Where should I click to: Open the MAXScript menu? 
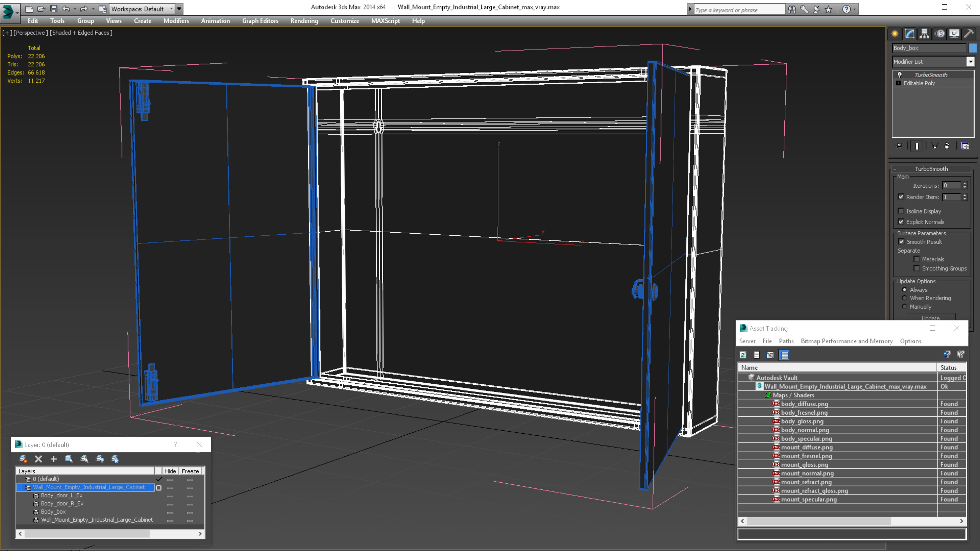386,21
